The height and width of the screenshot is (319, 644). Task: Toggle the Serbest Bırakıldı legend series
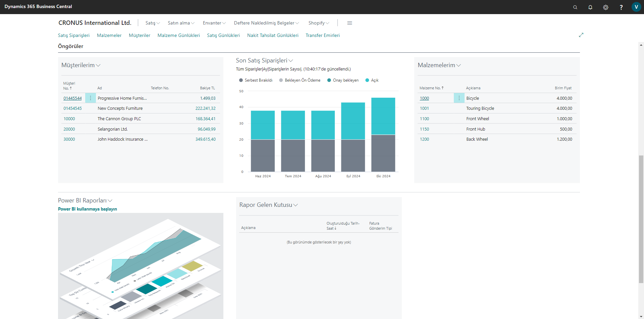tap(256, 80)
